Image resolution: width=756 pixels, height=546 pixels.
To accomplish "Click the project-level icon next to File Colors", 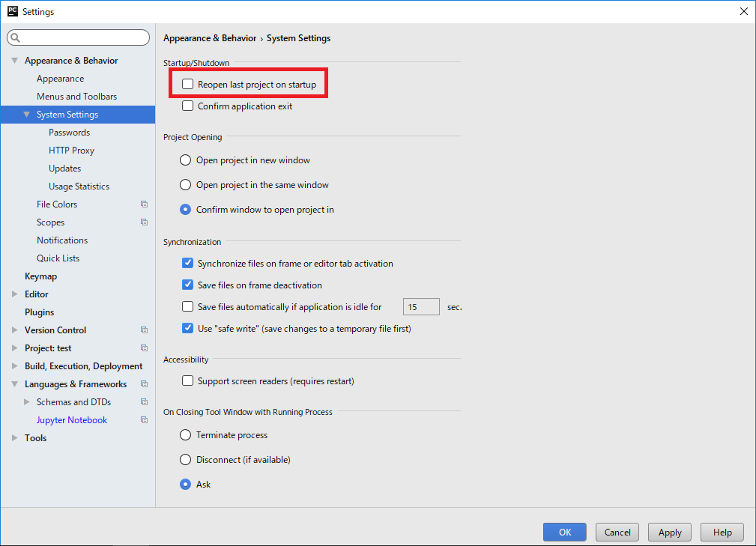I will coord(144,204).
